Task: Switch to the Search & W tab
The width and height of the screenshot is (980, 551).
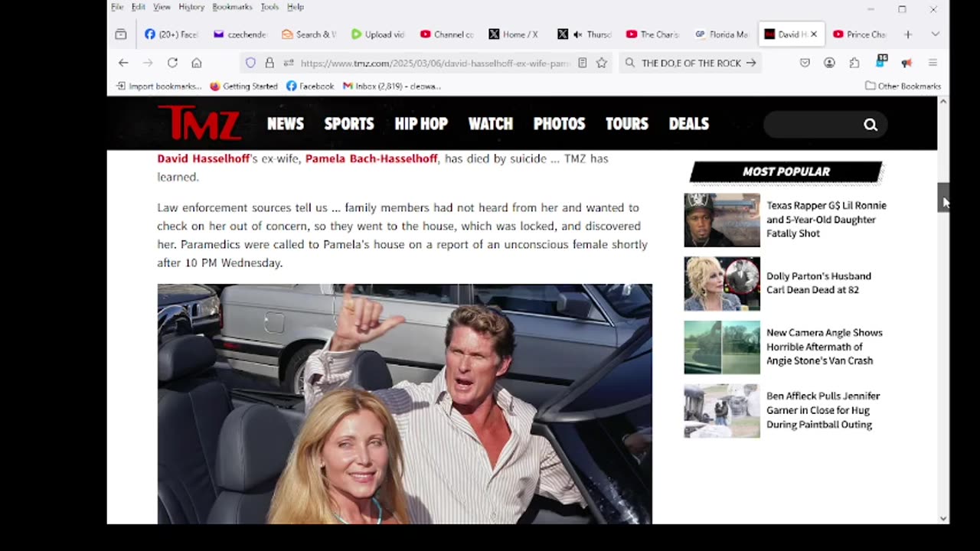Action: tap(309, 34)
